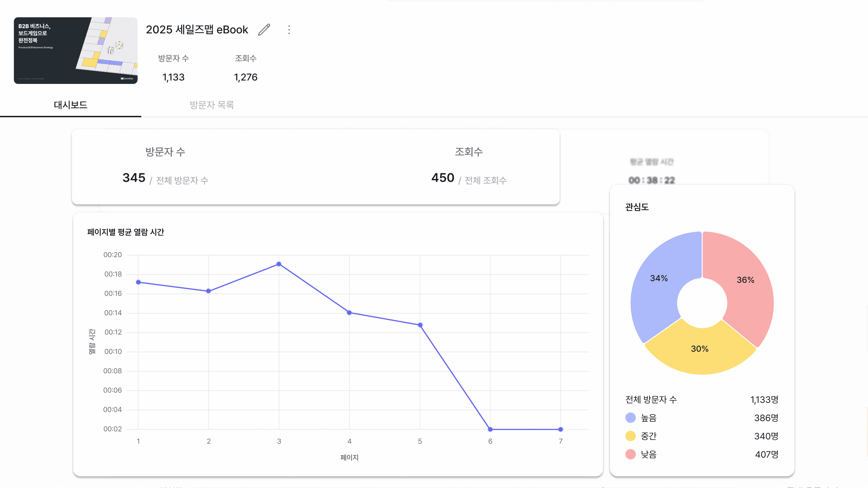Click the page 2 data point on the line chart

(x=209, y=291)
